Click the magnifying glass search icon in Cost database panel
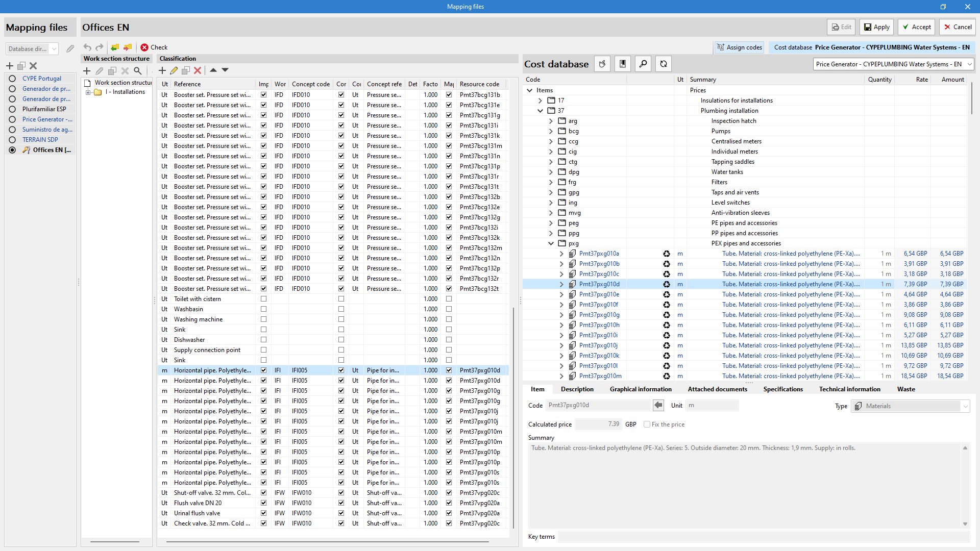The width and height of the screenshot is (980, 551). (643, 64)
